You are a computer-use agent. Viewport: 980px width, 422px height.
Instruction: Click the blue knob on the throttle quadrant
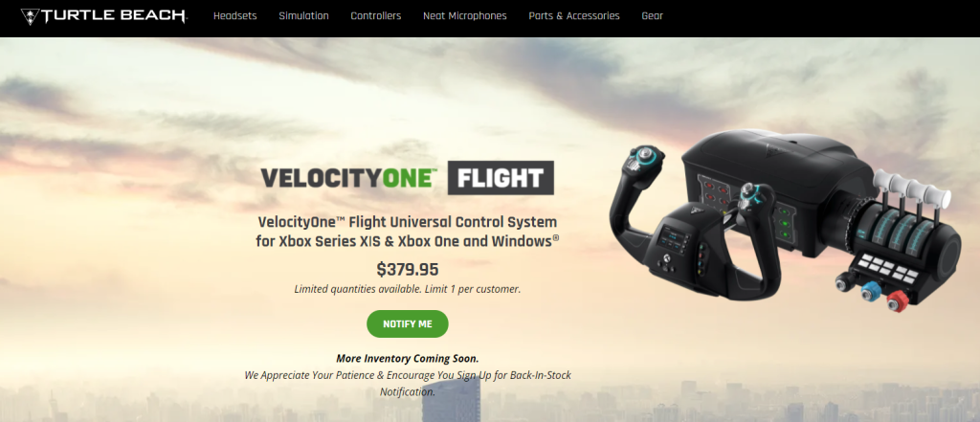870,292
